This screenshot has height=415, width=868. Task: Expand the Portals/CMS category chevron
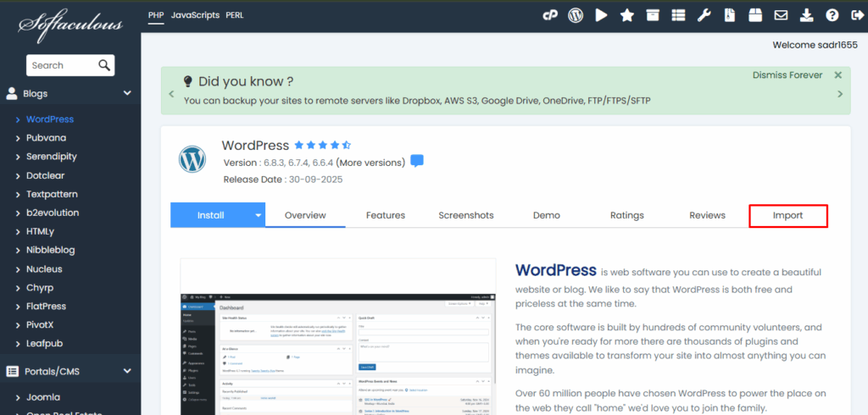127,370
